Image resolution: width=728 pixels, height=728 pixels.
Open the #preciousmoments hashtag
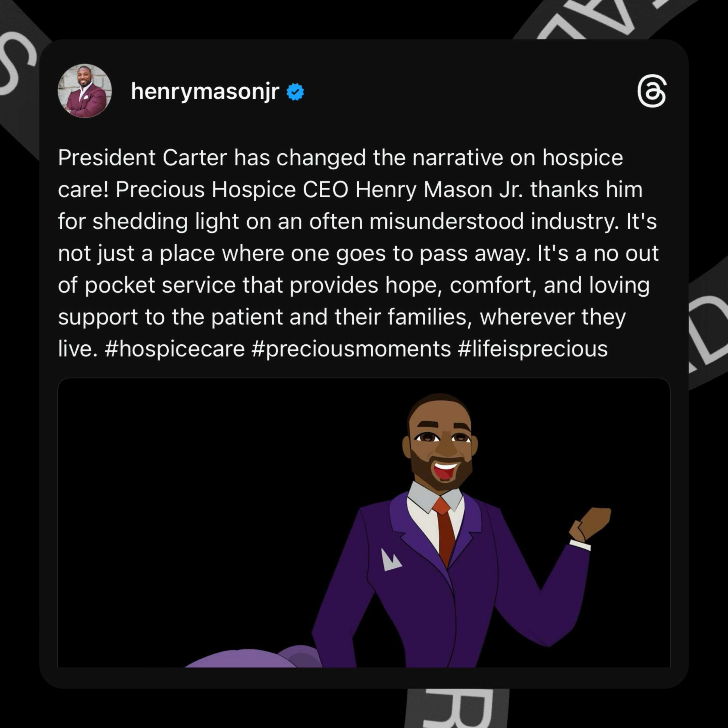(351, 349)
